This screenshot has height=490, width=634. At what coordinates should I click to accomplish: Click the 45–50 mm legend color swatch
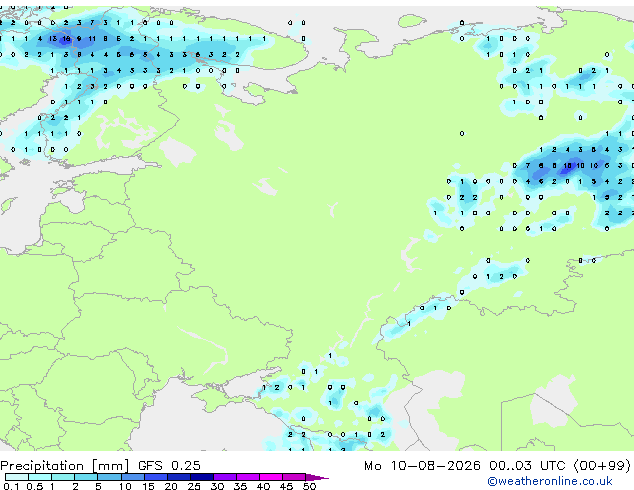tap(294, 477)
